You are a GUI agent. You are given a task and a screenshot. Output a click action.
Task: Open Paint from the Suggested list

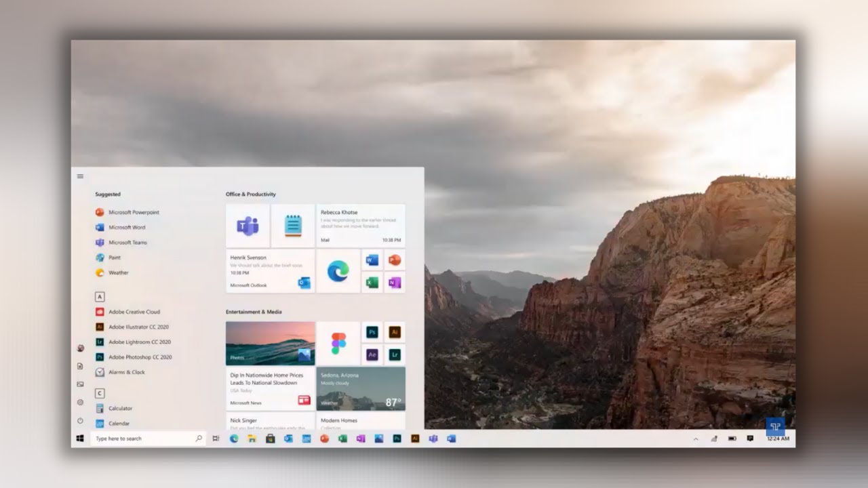pyautogui.click(x=108, y=258)
